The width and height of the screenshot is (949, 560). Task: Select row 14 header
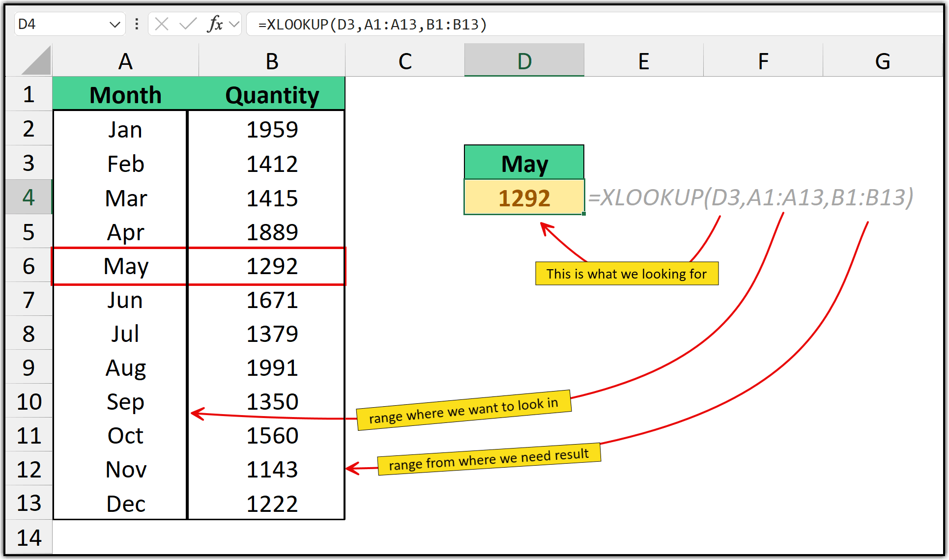(x=29, y=537)
